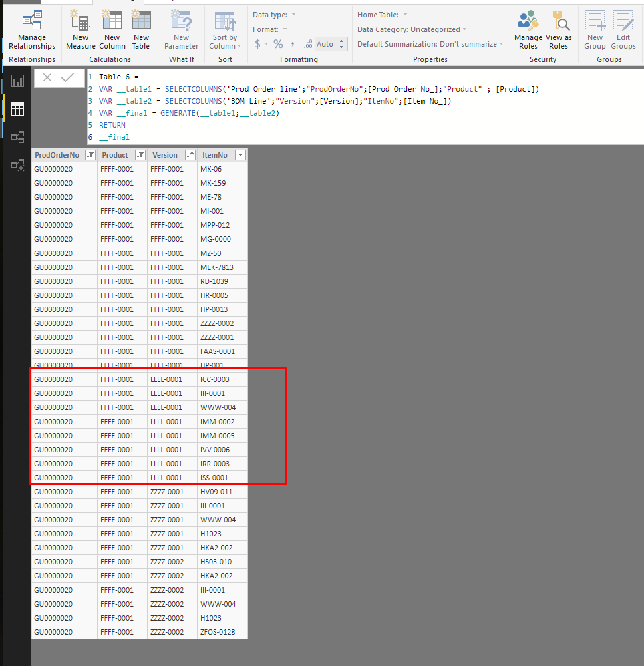Screen dimensions: 644x666
Task: Switch to Report view in sidebar
Action: pos(17,81)
